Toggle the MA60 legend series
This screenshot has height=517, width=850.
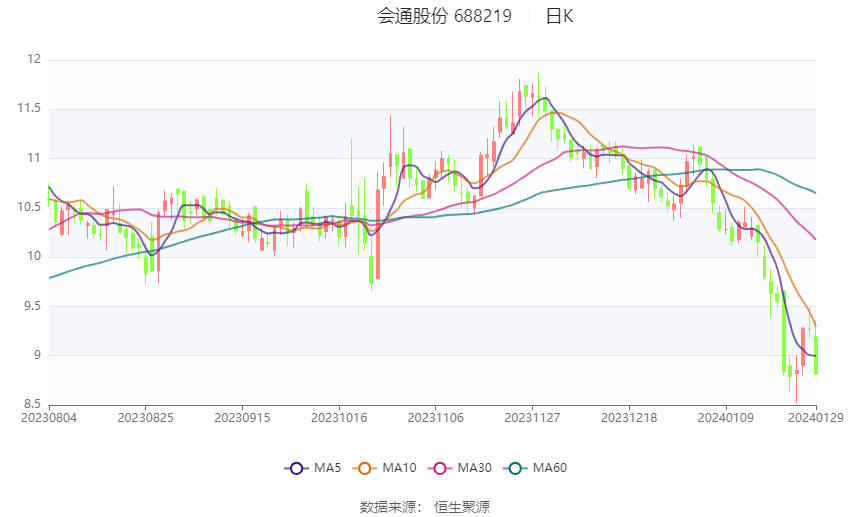pyautogui.click(x=535, y=468)
